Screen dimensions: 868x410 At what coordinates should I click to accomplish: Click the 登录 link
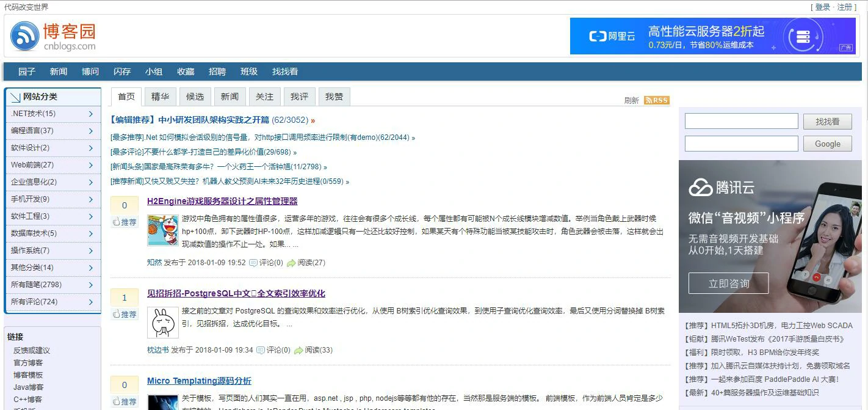(822, 7)
